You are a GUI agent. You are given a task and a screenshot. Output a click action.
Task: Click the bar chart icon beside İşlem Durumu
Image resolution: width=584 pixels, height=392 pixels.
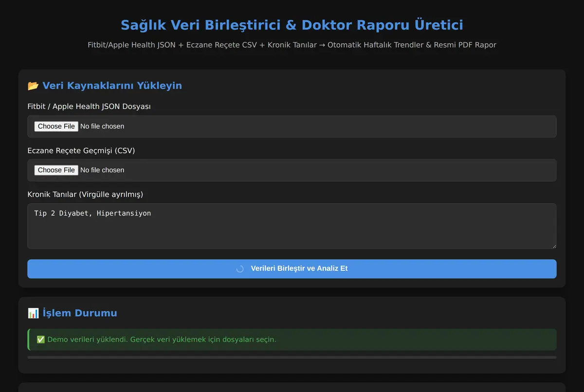point(33,313)
